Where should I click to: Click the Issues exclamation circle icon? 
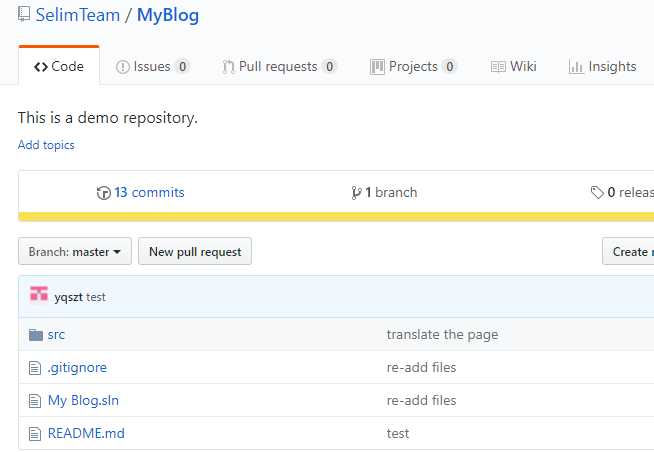point(123,67)
